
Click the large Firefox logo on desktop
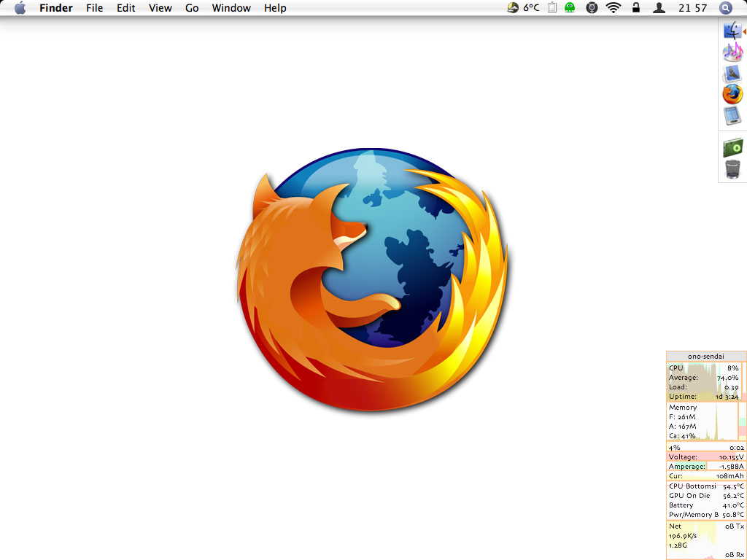click(372, 279)
